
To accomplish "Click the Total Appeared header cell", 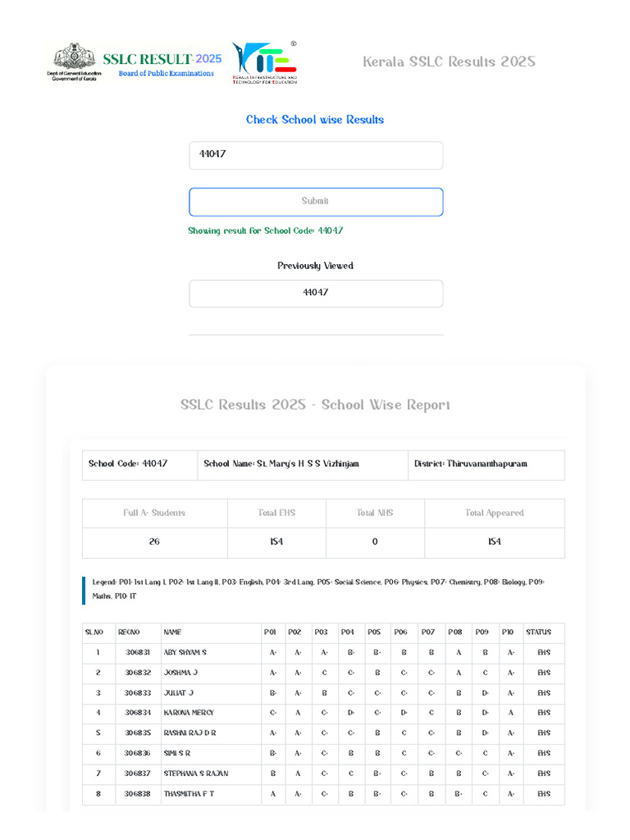I will (495, 514).
